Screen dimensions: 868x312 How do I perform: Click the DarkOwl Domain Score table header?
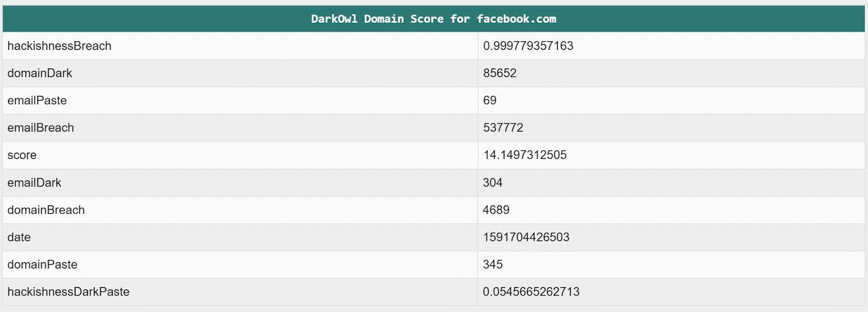tap(433, 19)
